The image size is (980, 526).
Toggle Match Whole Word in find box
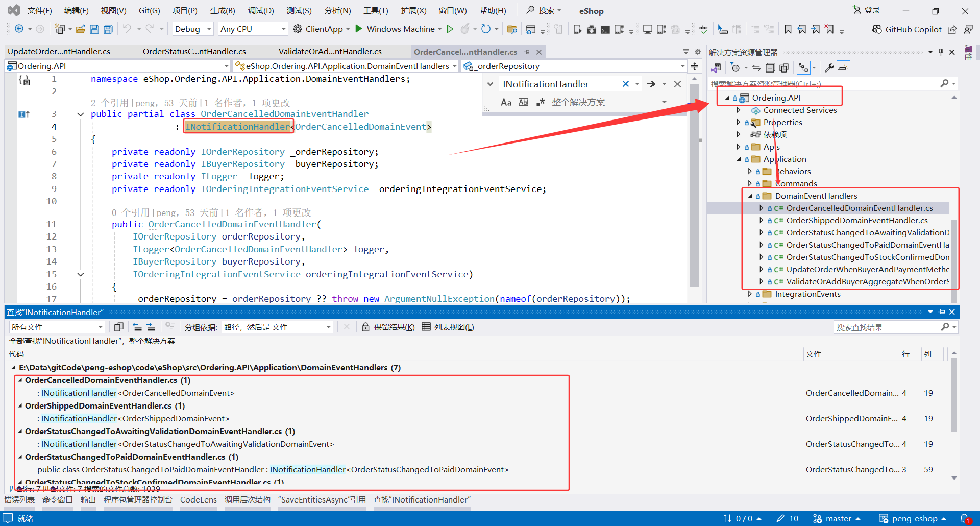pyautogui.click(x=524, y=102)
